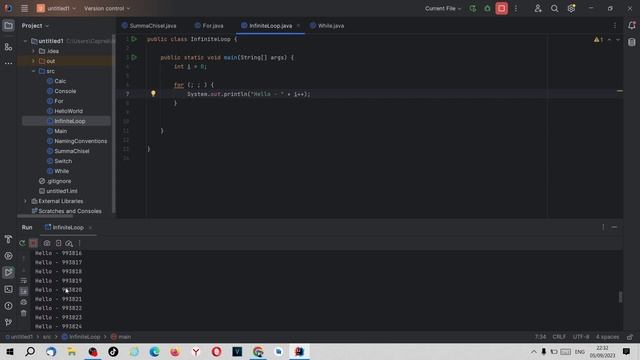Stop process in Run toolbar
Viewport: 640px width, 360px height.
[x=33, y=243]
